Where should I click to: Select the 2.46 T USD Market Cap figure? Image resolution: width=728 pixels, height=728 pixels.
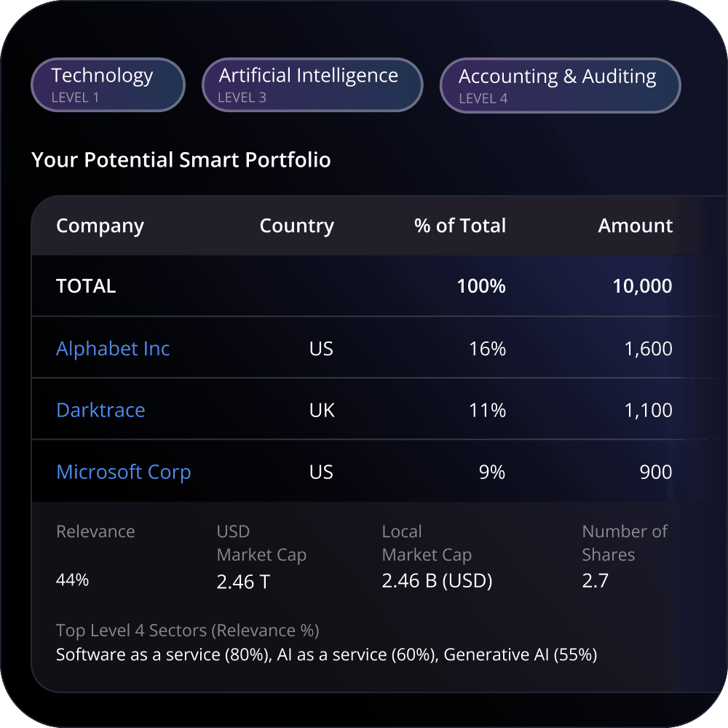242,582
